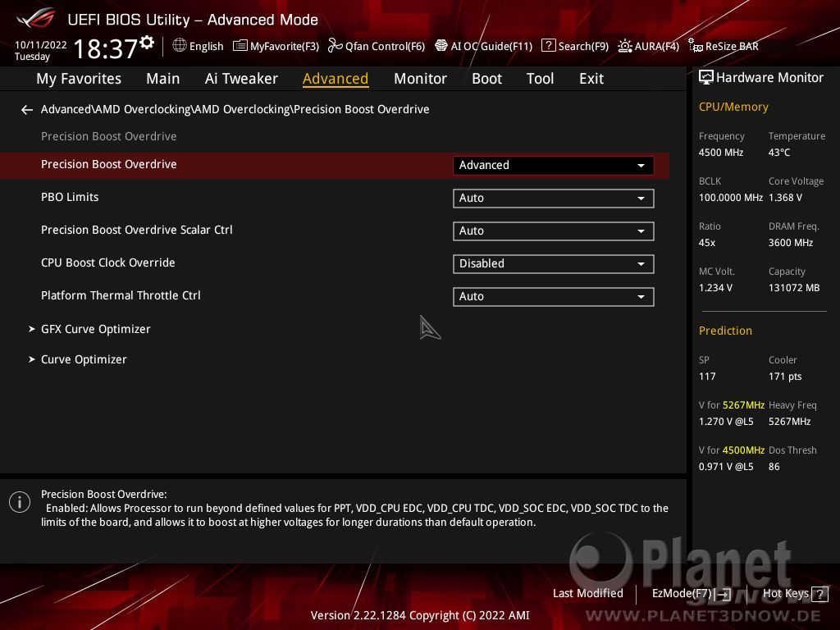The image size is (840, 630).
Task: Click the 131072 MB capacity value
Action: point(793,288)
